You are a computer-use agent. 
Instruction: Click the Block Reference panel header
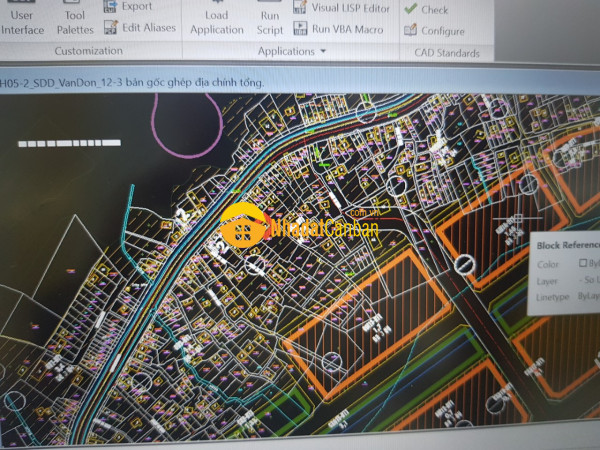pos(567,245)
